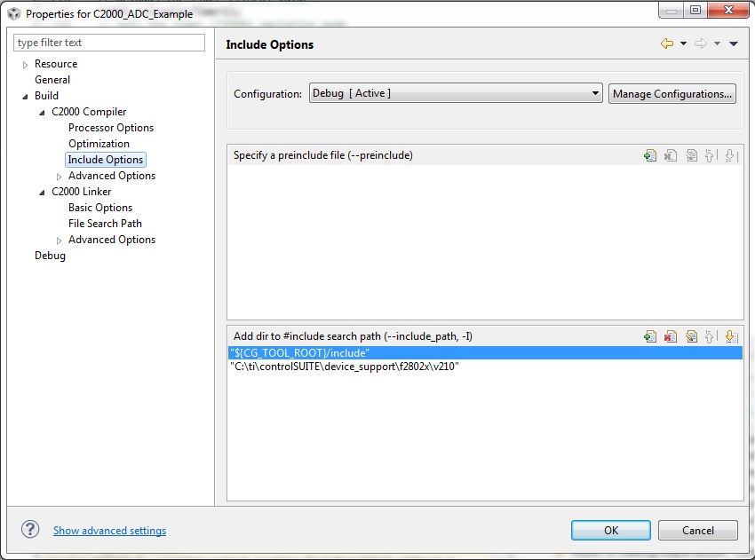Delete the selected include search path
The width and height of the screenshot is (755, 560).
pos(669,336)
